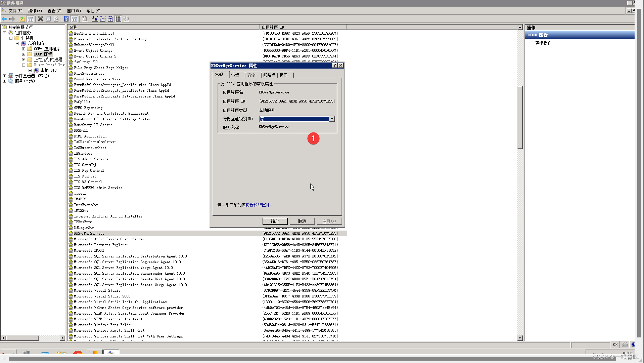Select KdLoginSvr in the application list
This screenshot has height=363, width=644.
(x=84, y=228)
